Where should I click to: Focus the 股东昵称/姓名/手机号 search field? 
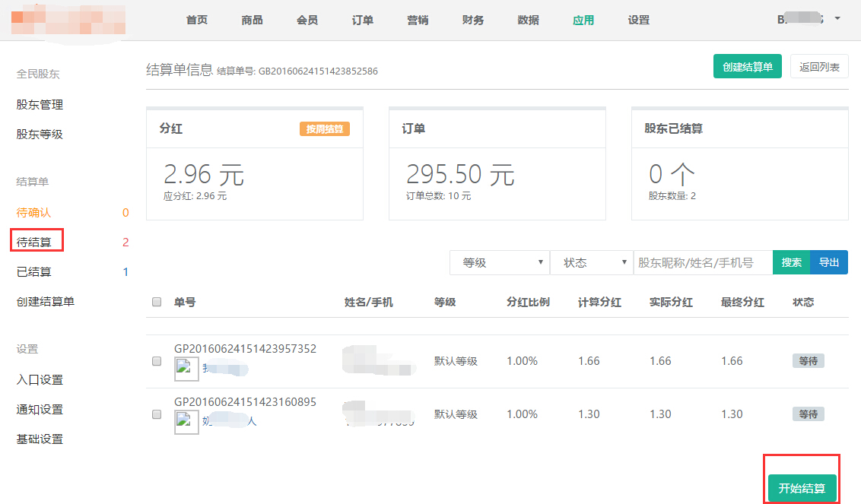[703, 262]
